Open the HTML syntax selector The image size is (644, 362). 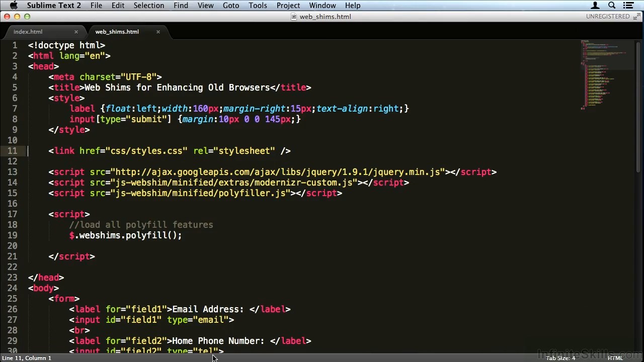(615, 358)
